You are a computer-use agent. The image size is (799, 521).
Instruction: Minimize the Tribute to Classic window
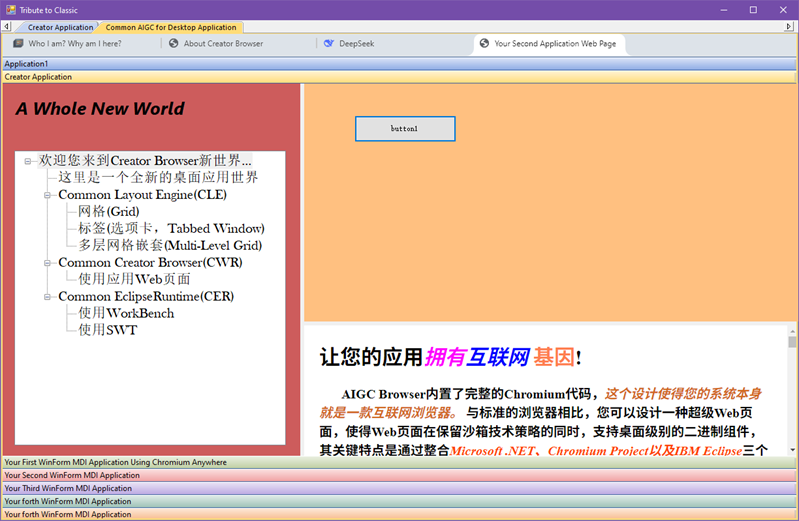[x=724, y=10]
